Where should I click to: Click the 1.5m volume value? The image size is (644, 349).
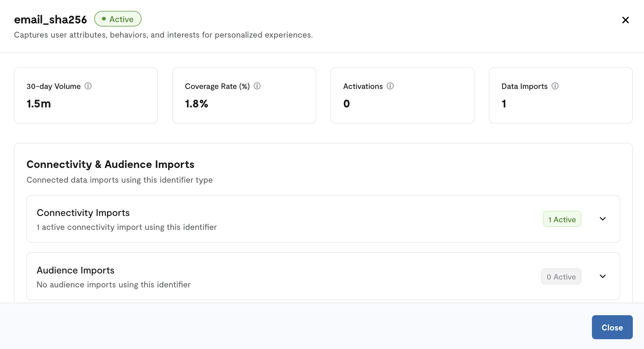[x=39, y=104]
